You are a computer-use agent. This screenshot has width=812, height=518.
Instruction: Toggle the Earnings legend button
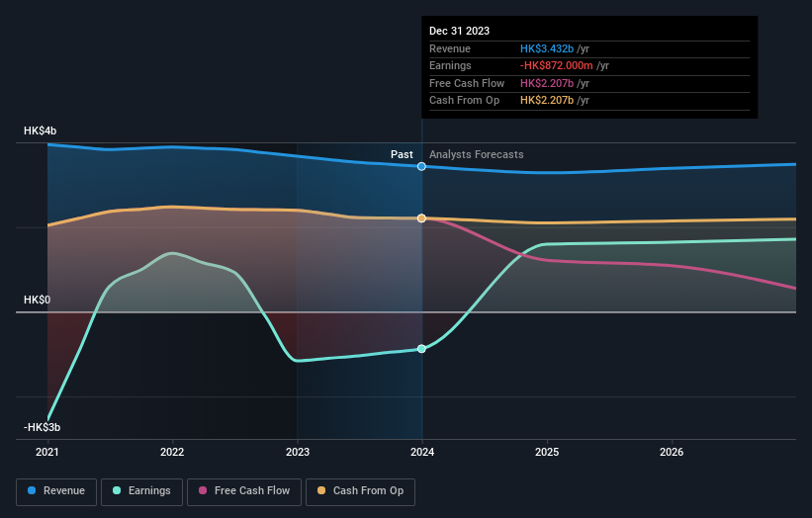tap(141, 491)
